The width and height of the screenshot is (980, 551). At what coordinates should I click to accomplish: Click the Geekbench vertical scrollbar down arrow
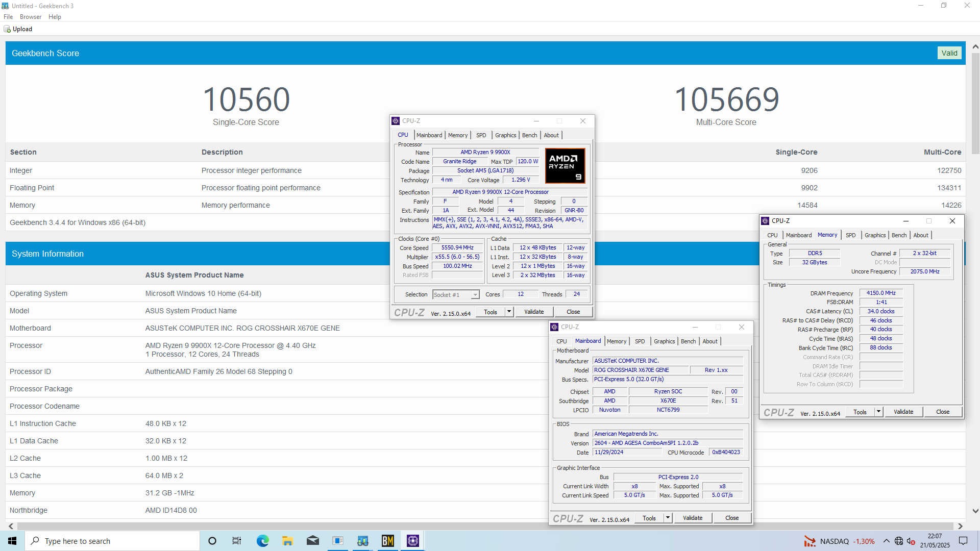pyautogui.click(x=975, y=511)
